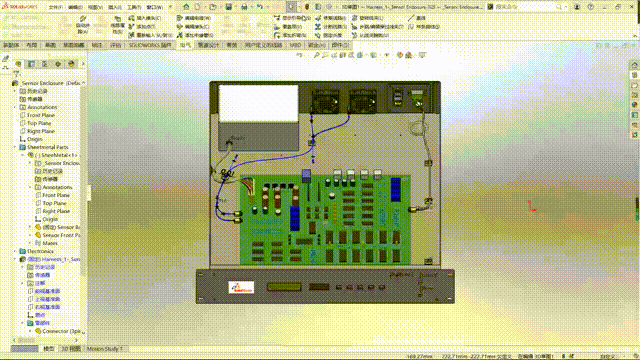Viewport: 640px width, 360px height.
Task: Collapse the Sheetmetal Parts folder
Action: pyautogui.click(x=15, y=147)
